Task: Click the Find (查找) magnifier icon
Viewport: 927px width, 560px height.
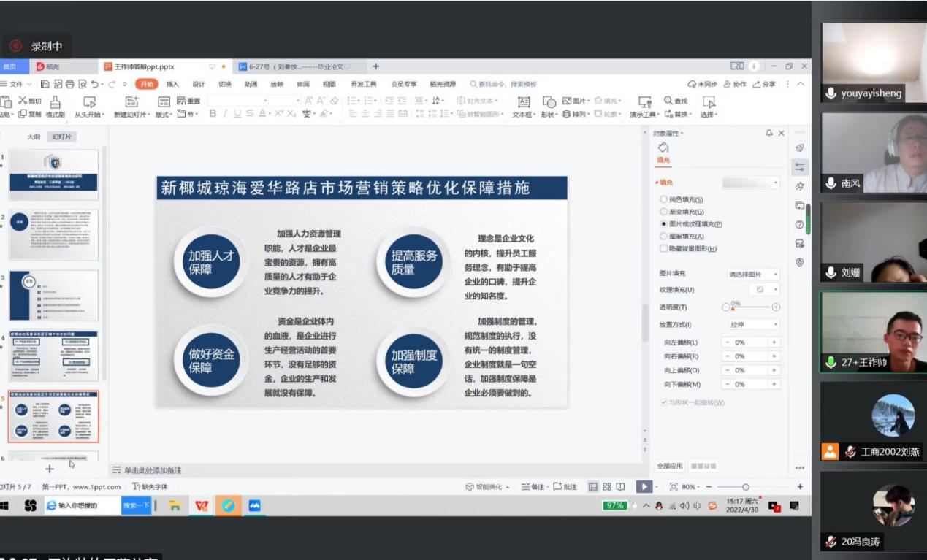Action: [x=668, y=101]
